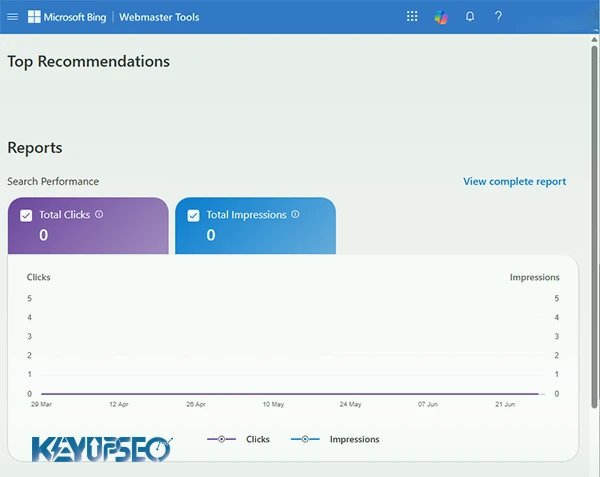This screenshot has height=477, width=600.
Task: Click the scrollbar up arrow
Action: coord(594,39)
